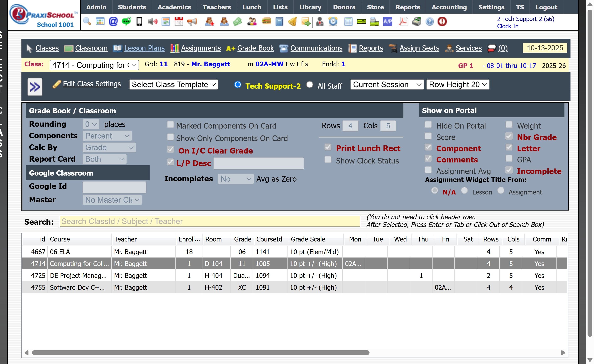Toggle the Show Clock Status checkbox
The image size is (594, 364).
(328, 160)
